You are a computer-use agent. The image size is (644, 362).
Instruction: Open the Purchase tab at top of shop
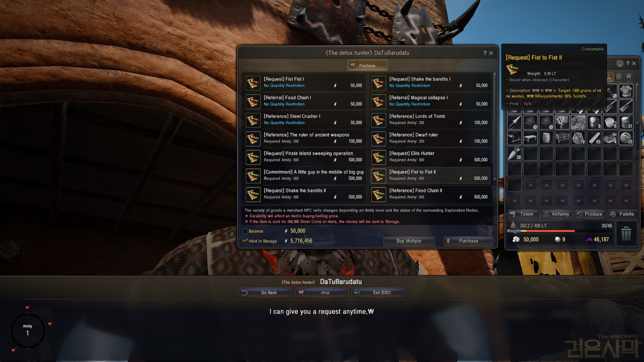[x=367, y=65]
